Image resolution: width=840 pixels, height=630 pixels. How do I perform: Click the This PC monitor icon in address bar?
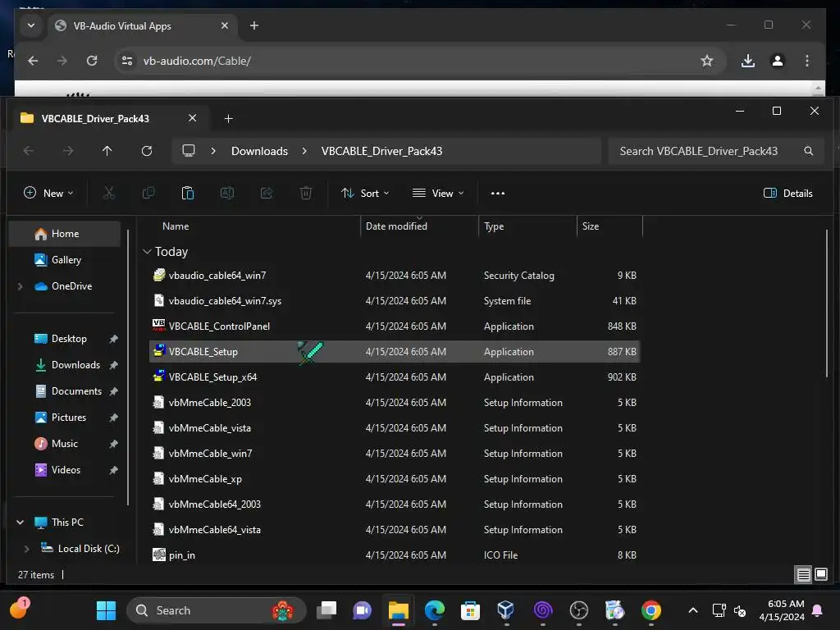click(x=189, y=151)
